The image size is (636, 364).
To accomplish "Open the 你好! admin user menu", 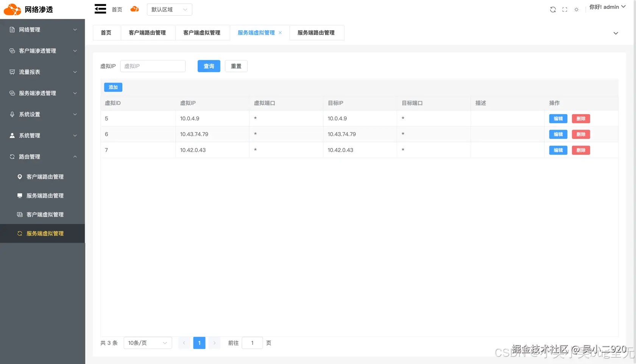I will pyautogui.click(x=608, y=7).
